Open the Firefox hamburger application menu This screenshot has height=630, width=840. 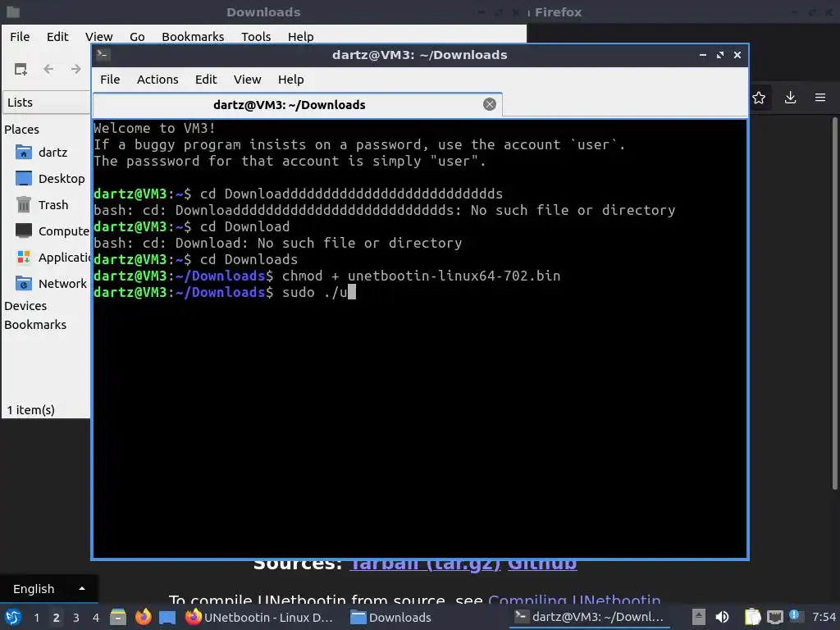coord(820,98)
